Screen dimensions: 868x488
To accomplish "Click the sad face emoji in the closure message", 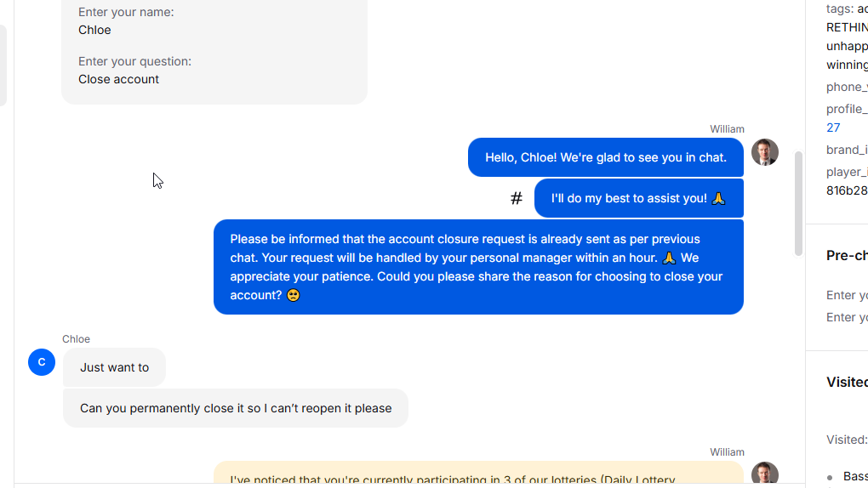I will [x=294, y=296].
